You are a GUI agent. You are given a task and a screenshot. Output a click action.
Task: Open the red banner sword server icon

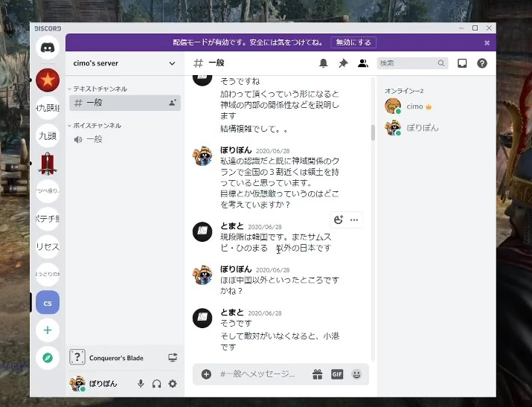tap(48, 164)
